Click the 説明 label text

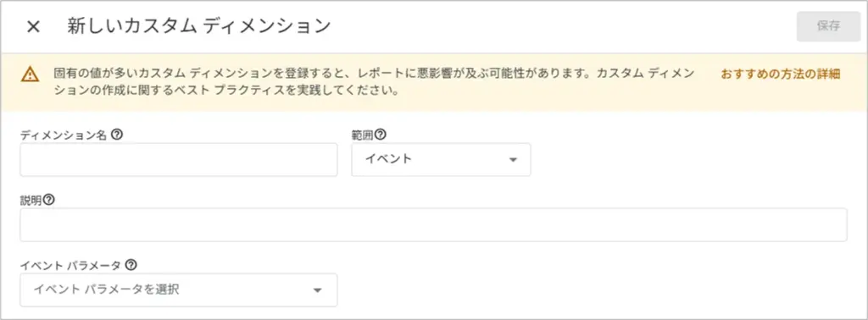click(x=31, y=200)
